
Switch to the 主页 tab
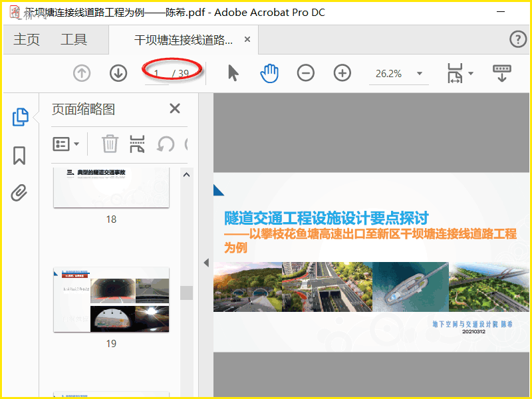coord(27,39)
